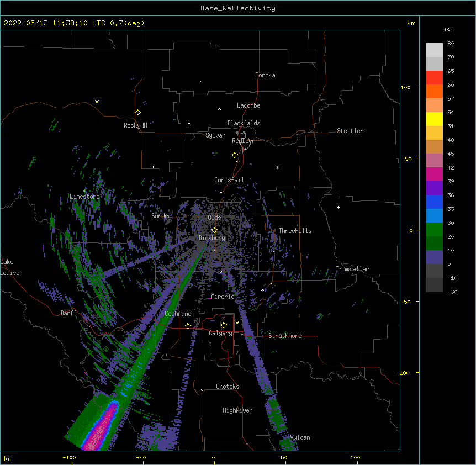Select the Lake Louise label
This screenshot has height=465, width=476.
10,267
